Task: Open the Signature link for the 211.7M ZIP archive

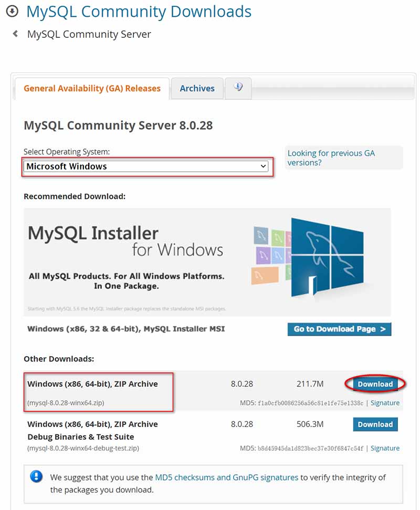Action: tap(385, 403)
